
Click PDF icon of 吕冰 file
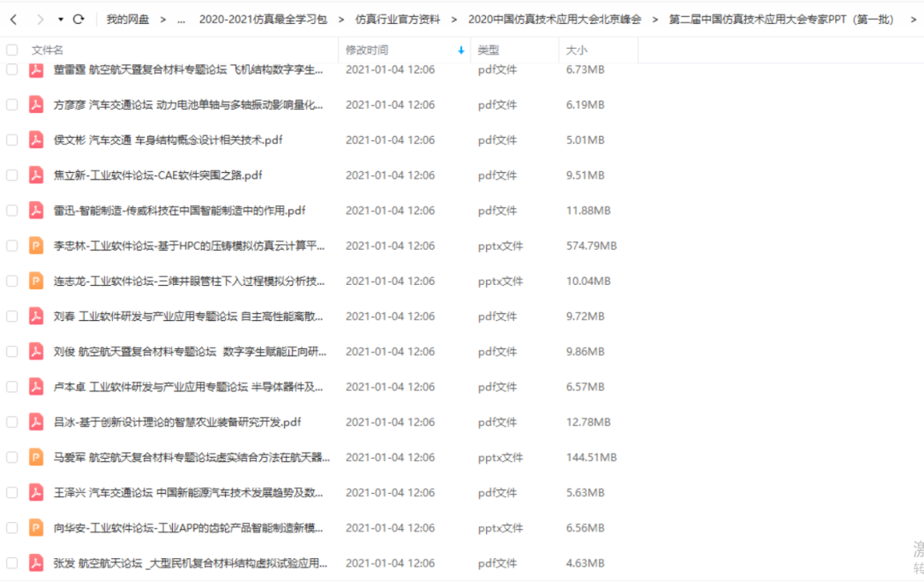pos(36,422)
